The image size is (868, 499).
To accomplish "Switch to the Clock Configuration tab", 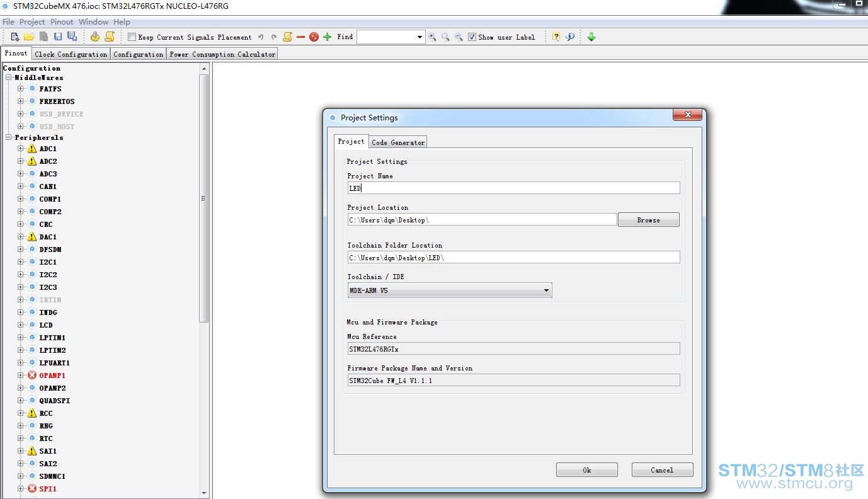I will point(71,54).
